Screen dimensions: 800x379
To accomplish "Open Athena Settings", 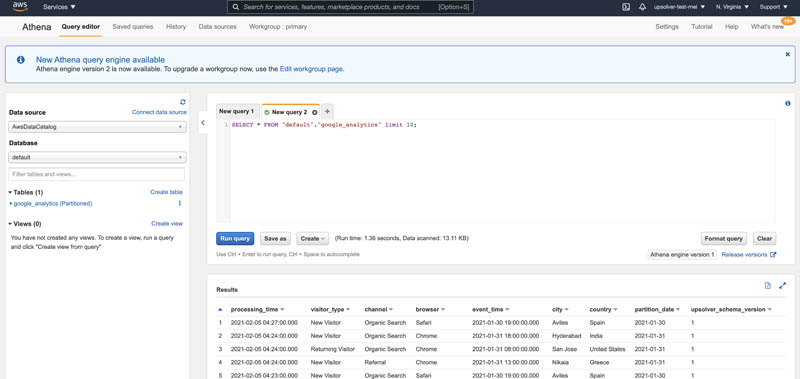I will 667,27.
